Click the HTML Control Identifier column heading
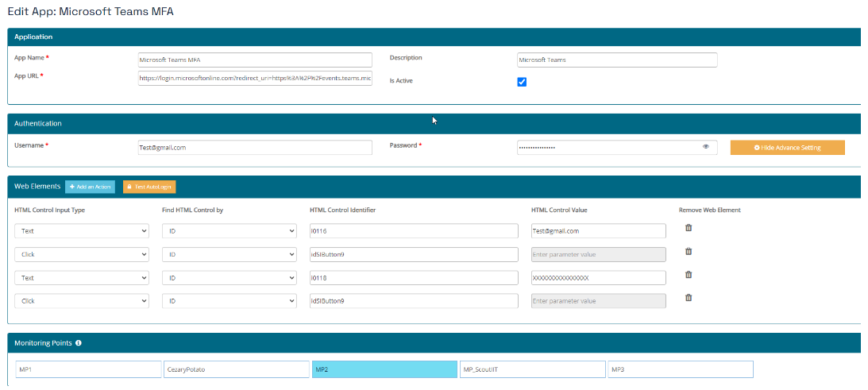Viewport: 868px width, 390px height. click(x=342, y=210)
